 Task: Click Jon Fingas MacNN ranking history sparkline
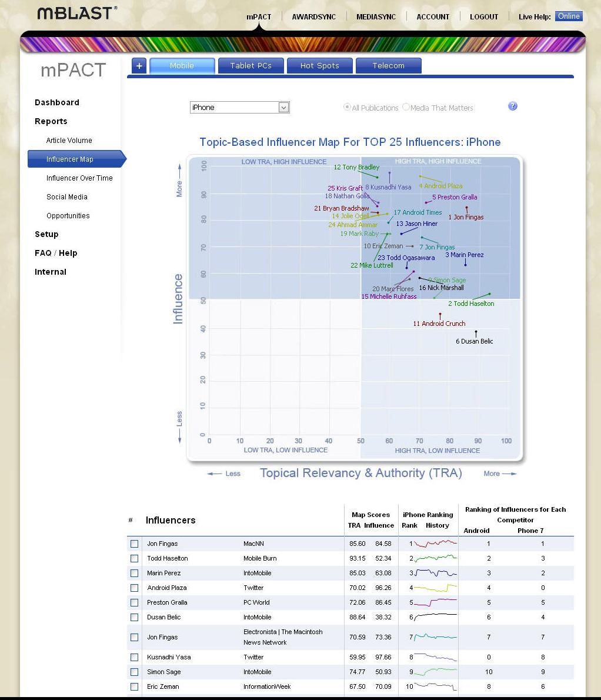[x=436, y=544]
